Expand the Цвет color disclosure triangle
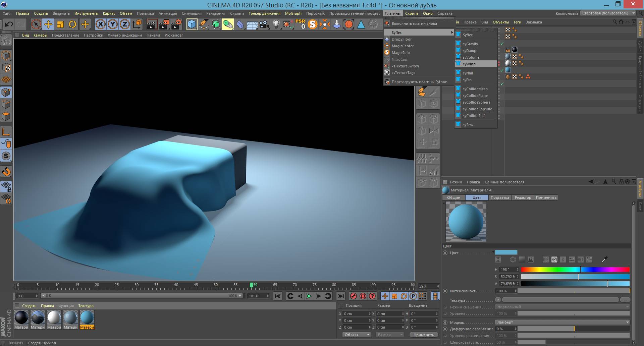This screenshot has height=346, width=644. tap(493, 252)
